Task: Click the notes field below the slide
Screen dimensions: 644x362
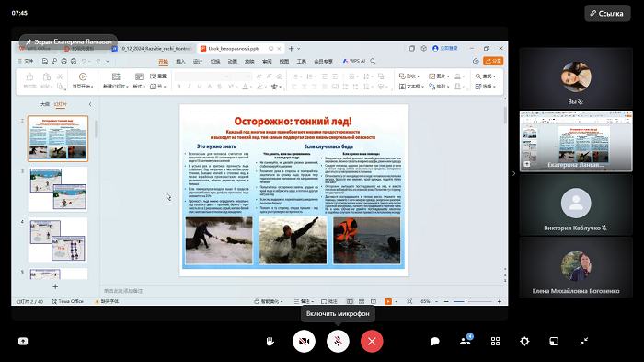Action: click(x=302, y=291)
